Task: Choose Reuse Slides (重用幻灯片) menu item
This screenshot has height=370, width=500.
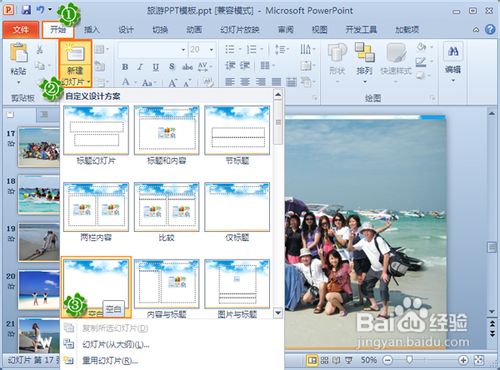Action: coord(110,361)
